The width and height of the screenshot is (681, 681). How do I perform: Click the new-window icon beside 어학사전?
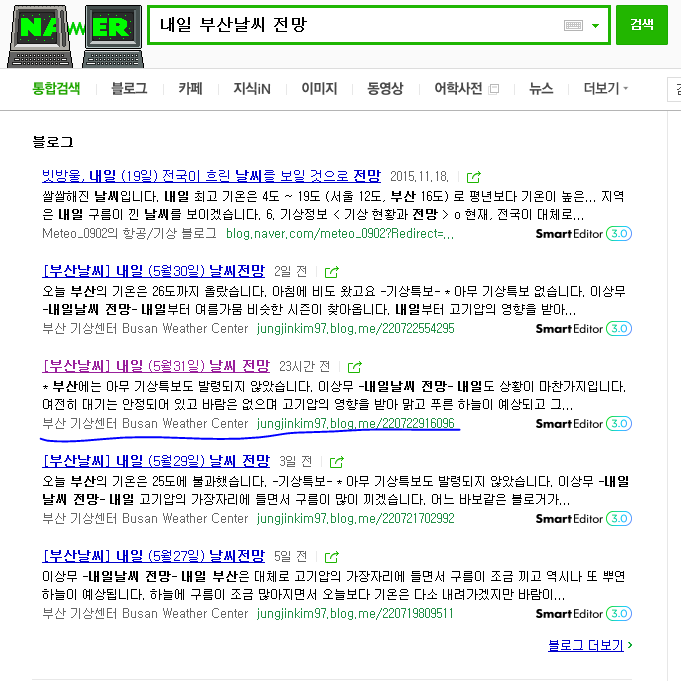coord(493,89)
